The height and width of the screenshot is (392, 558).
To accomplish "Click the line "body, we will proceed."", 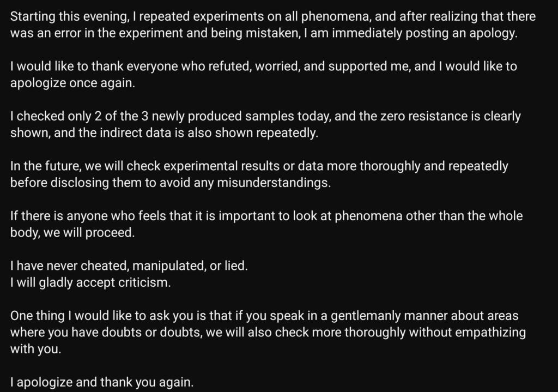I will coord(71,233).
